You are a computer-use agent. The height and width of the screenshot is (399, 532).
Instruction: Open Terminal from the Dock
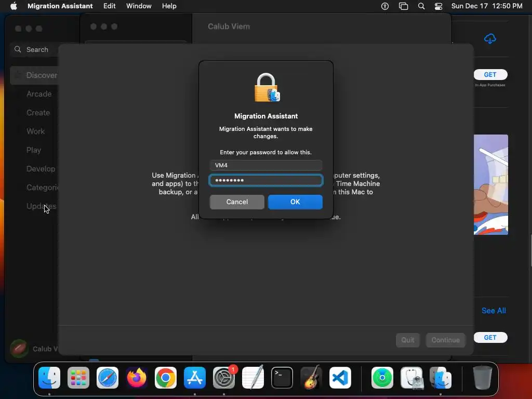click(282, 378)
